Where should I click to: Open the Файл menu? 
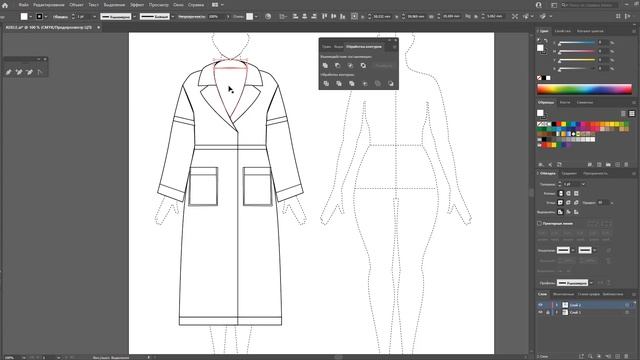[23, 5]
